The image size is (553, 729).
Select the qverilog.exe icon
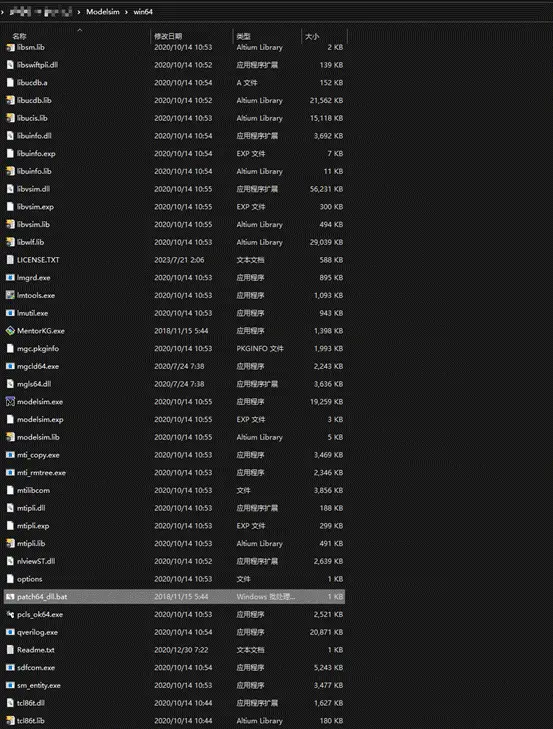10,632
